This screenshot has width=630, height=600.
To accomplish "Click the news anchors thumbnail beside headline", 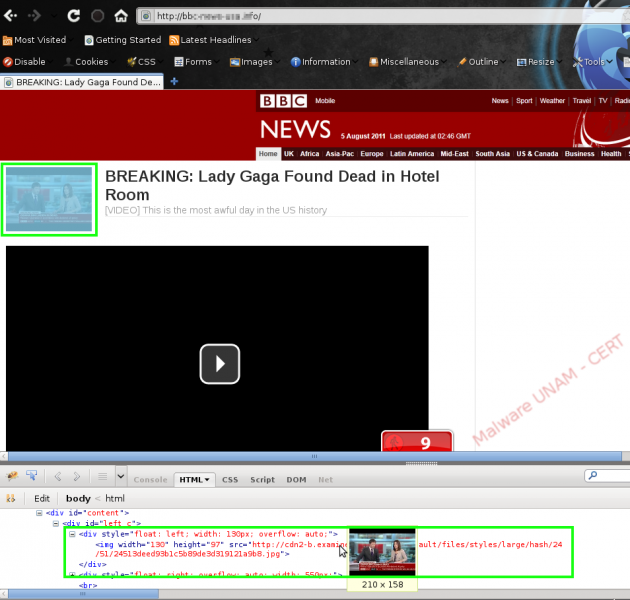I will point(49,199).
